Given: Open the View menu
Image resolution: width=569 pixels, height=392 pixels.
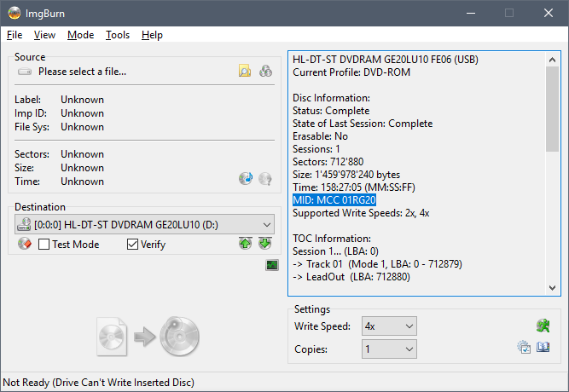Looking at the screenshot, I should coord(44,35).
